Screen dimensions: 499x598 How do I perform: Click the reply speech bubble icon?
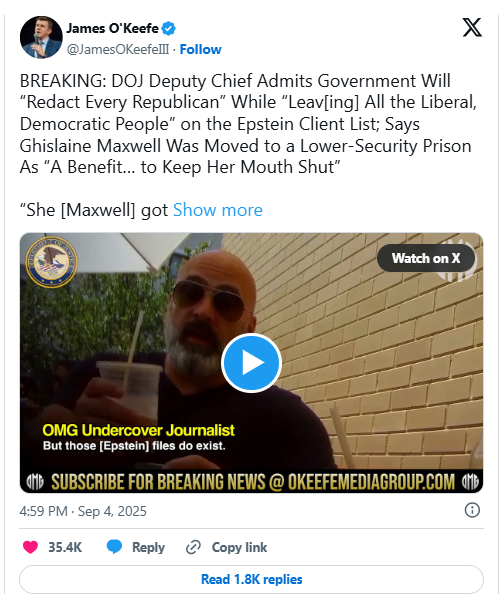(x=114, y=547)
